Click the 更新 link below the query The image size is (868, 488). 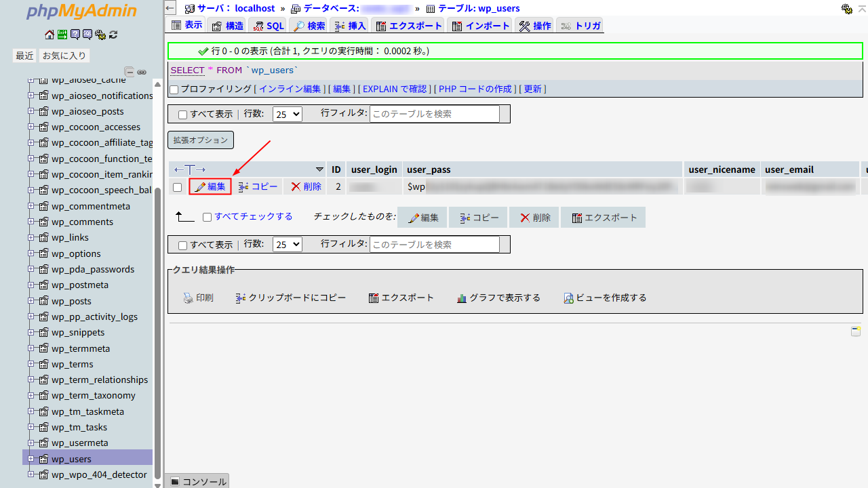(x=532, y=89)
